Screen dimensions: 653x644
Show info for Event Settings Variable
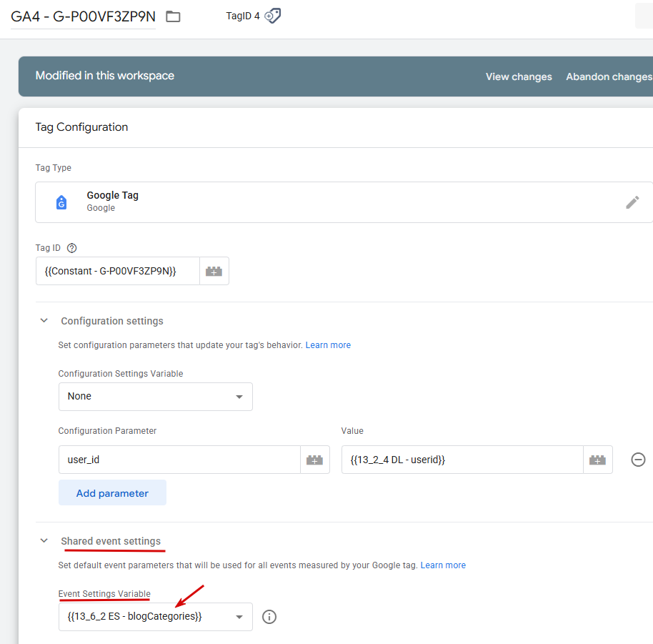point(269,617)
